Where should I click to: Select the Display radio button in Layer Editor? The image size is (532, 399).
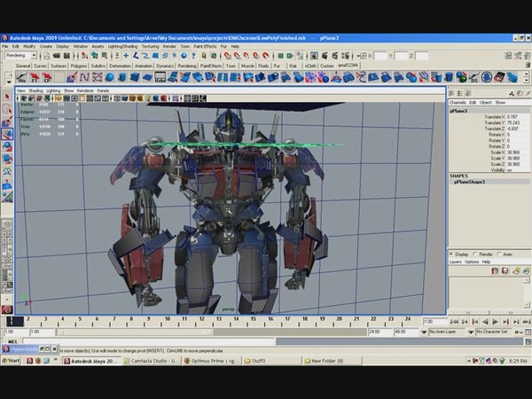coord(453,254)
